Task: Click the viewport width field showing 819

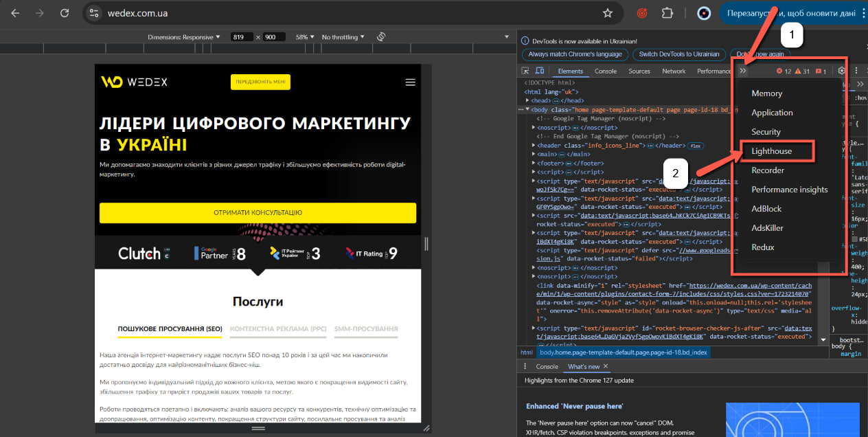Action: pos(242,36)
